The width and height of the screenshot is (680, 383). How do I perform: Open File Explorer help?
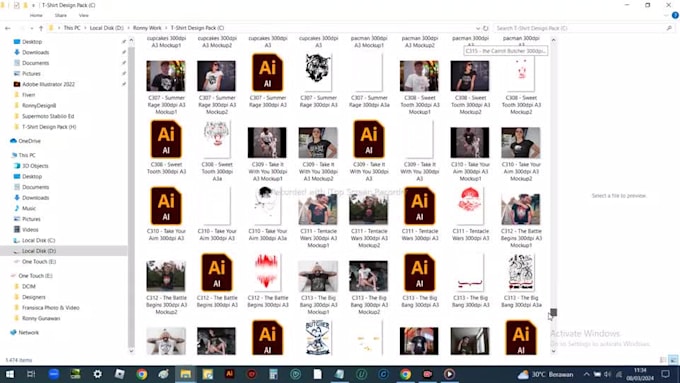[x=675, y=15]
